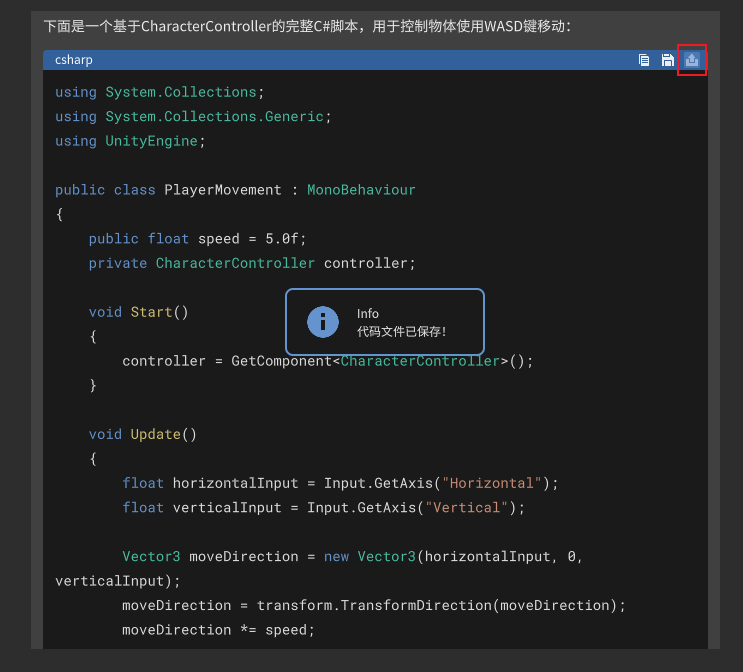This screenshot has height=672, width=743.
Task: Click the export/upload icon in the code header
Action: coord(692,60)
